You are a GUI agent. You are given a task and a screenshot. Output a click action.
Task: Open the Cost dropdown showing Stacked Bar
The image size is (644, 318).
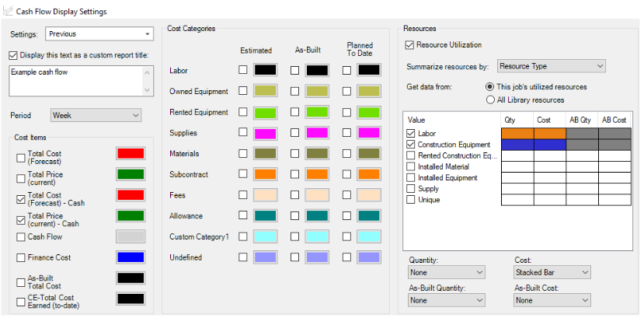click(552, 272)
